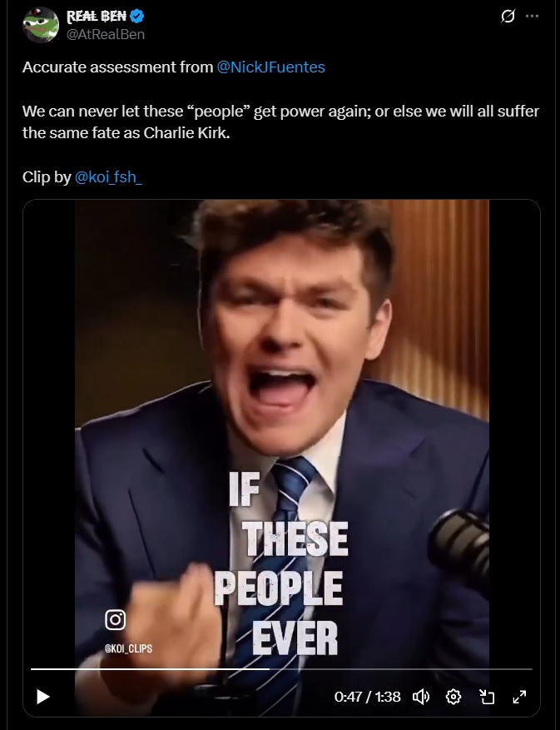Expand video to fullscreen
560x730 pixels.
pyautogui.click(x=519, y=697)
